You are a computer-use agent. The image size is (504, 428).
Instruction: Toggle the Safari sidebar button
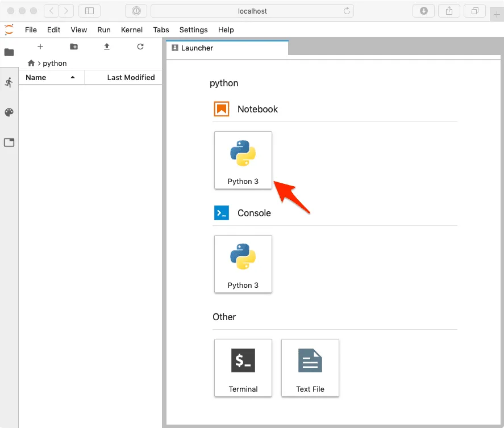[89, 11]
